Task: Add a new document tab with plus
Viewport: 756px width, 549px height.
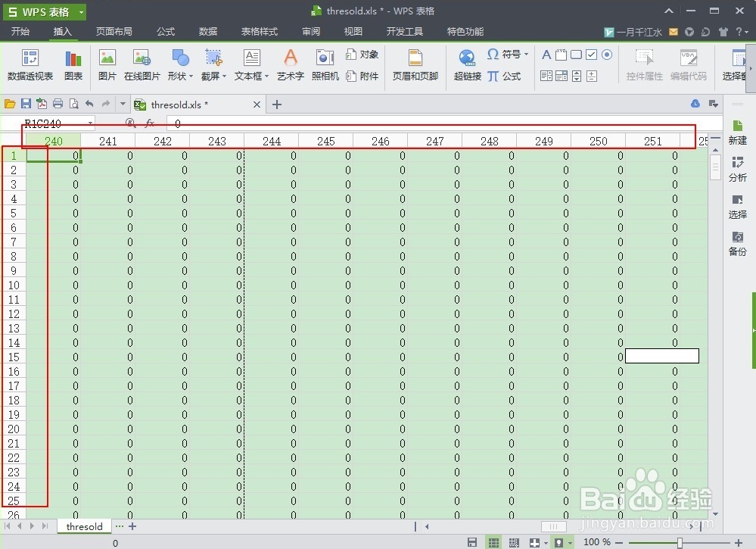Action: pyautogui.click(x=277, y=104)
